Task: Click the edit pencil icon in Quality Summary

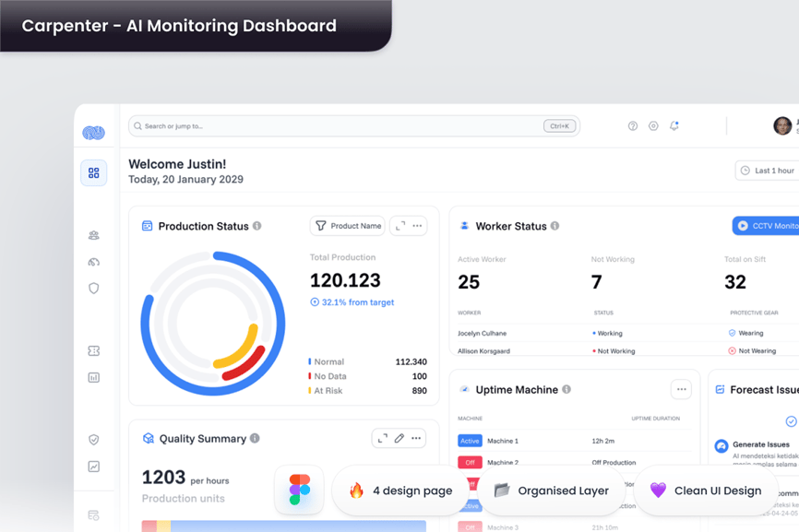Action: [399, 438]
